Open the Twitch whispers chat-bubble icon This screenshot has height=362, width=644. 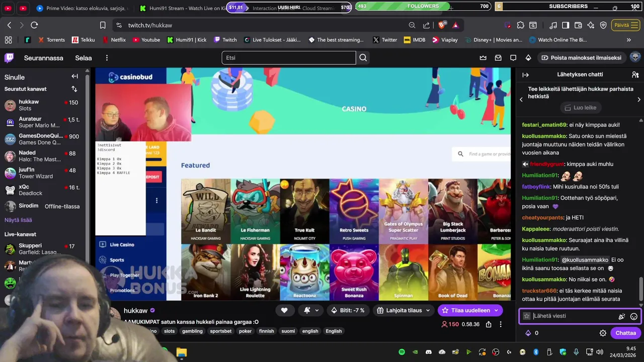513,58
